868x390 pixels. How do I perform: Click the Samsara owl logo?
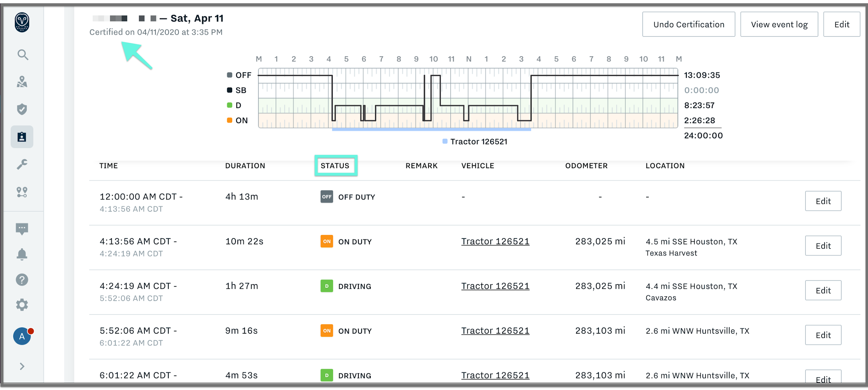(x=22, y=23)
